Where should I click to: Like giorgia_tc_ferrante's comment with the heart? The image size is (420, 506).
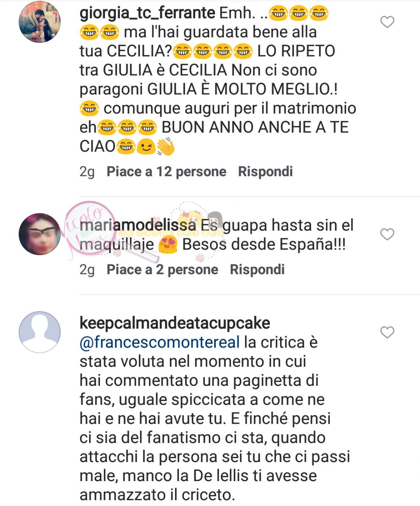pos(387,22)
